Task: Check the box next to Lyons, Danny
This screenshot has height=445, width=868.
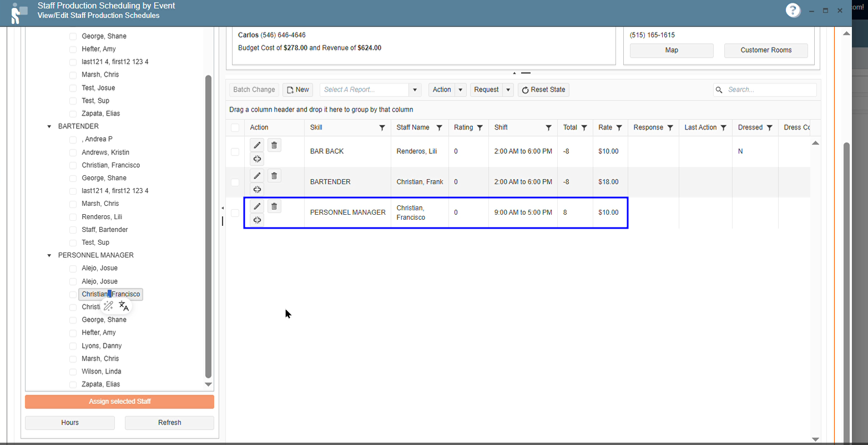Action: pos(73,346)
